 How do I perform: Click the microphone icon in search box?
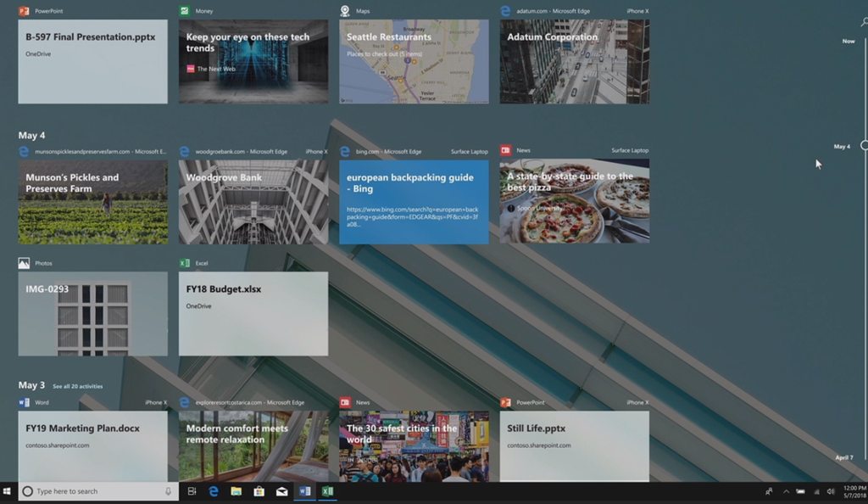coord(169,491)
